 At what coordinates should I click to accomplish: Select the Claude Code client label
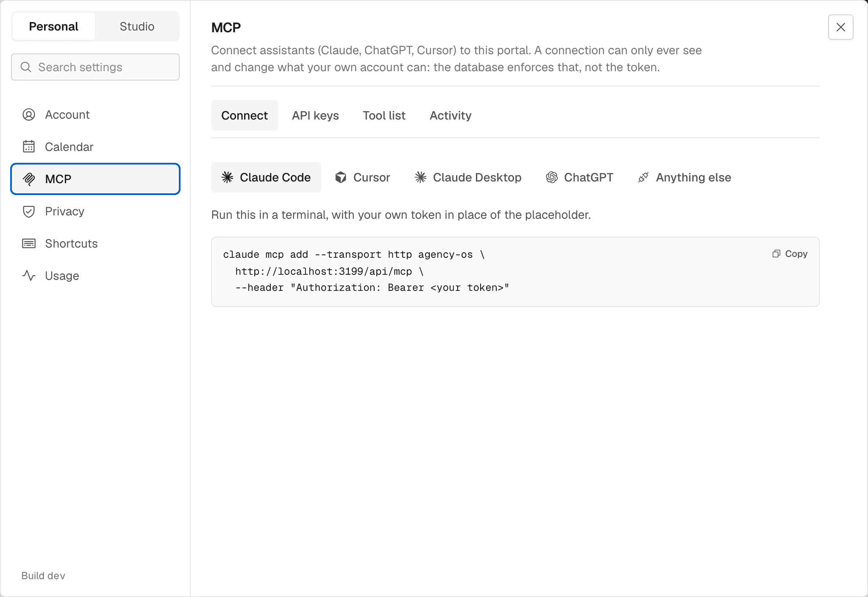coord(275,177)
